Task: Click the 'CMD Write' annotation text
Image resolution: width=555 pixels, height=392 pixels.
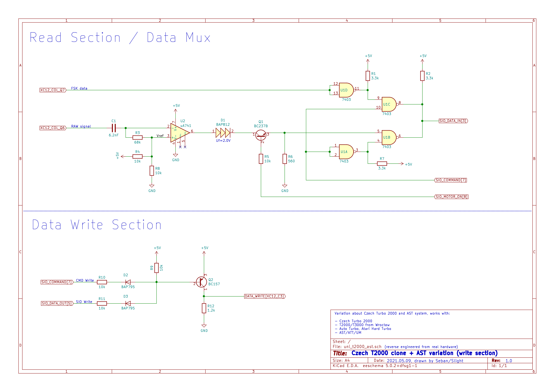Action: [x=85, y=280]
